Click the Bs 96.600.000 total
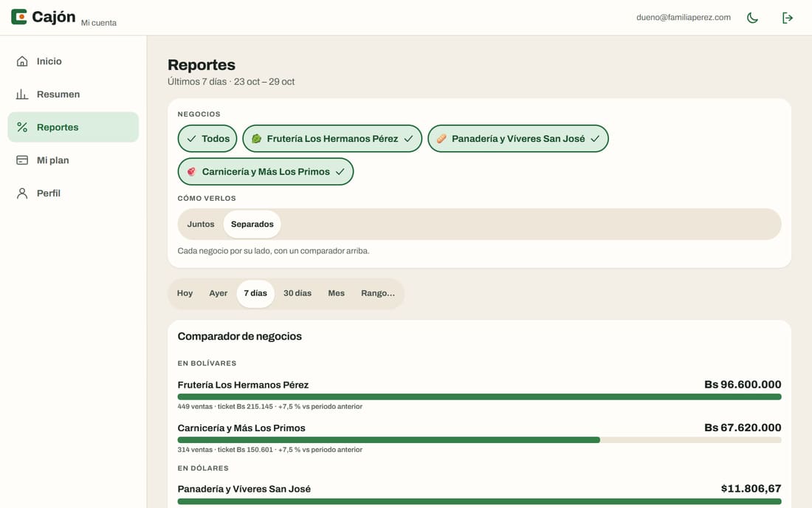Screen dimensions: 812x508 [743, 384]
